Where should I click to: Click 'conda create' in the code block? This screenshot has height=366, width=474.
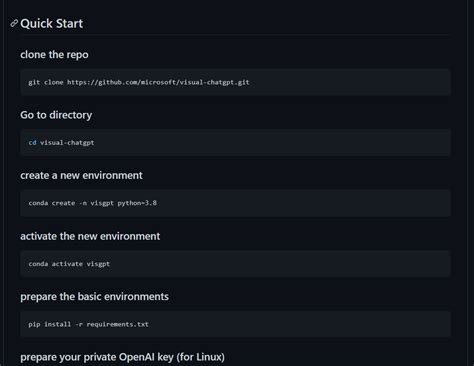[52, 203]
